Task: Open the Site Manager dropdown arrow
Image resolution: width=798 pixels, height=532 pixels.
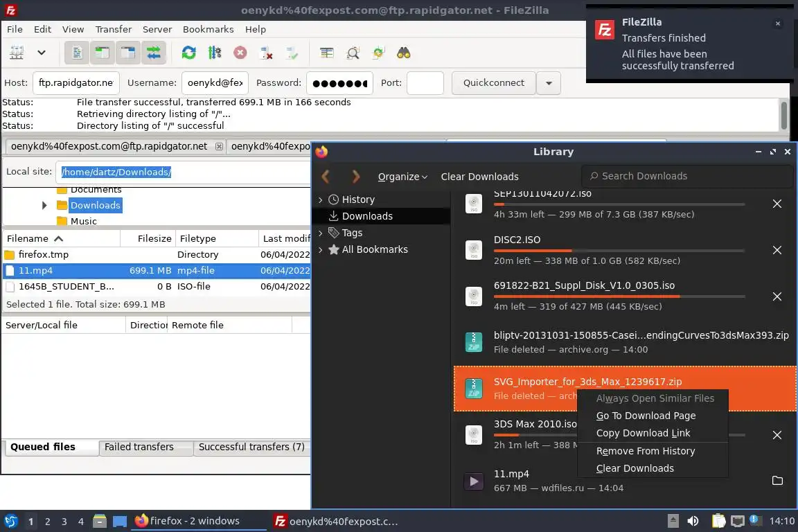Action: click(x=42, y=53)
